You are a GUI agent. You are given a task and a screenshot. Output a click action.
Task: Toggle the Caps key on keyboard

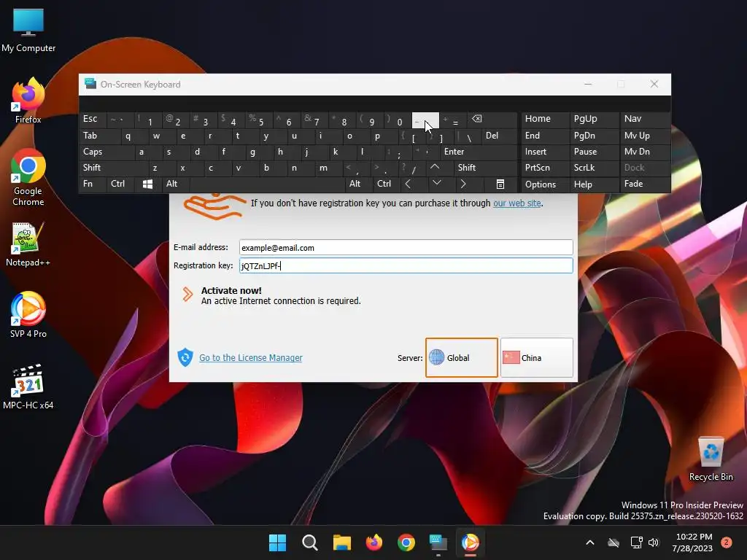(x=107, y=152)
